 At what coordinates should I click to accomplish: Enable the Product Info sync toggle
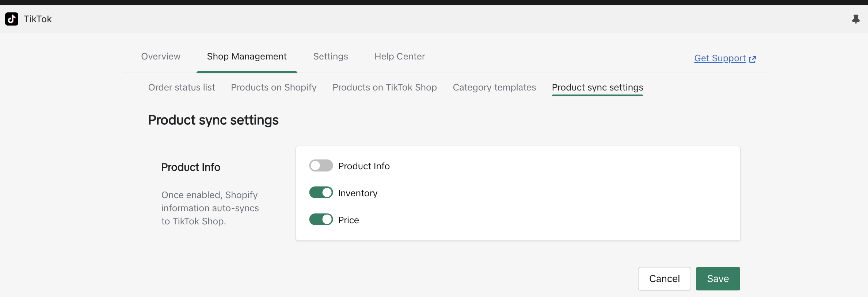(321, 166)
